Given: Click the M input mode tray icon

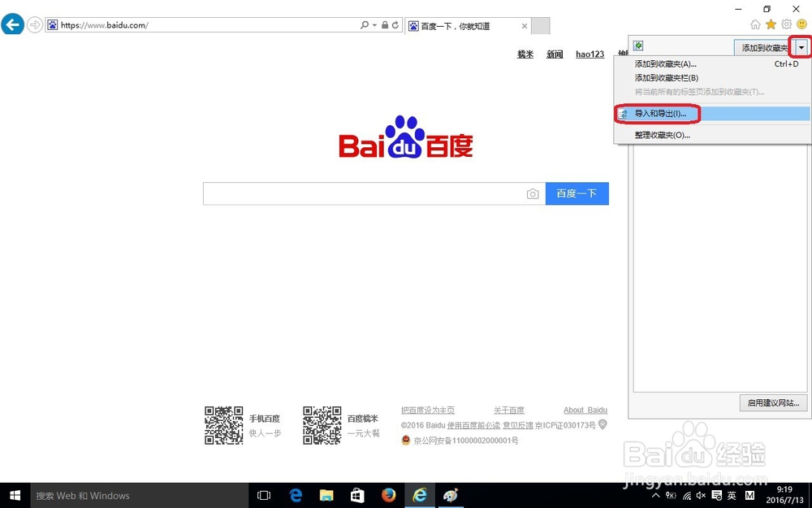Looking at the screenshot, I should (749, 496).
